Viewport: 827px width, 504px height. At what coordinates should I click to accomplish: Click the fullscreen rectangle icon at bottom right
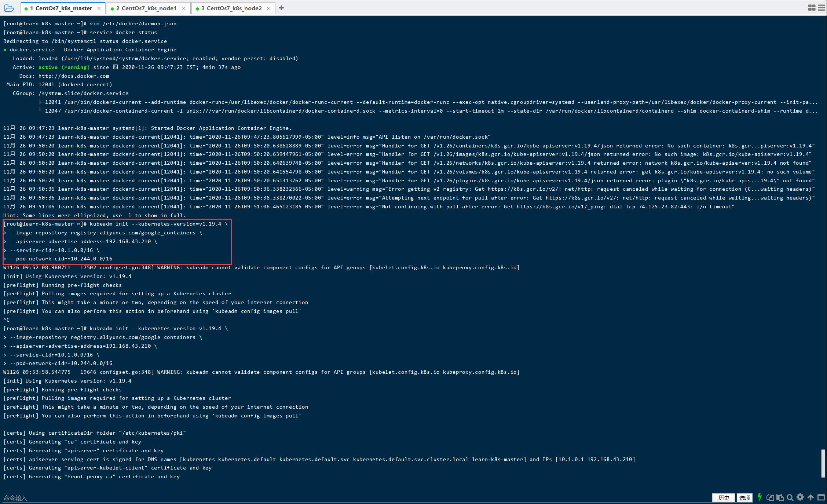click(821, 497)
